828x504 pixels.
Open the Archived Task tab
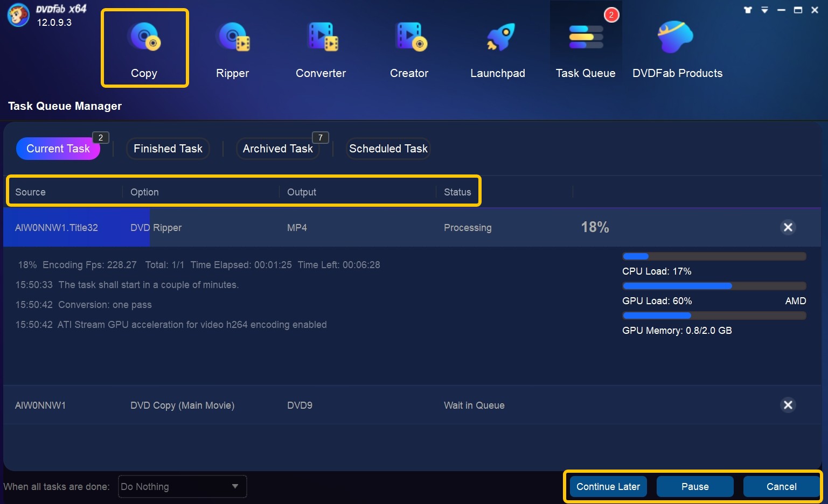tap(277, 149)
